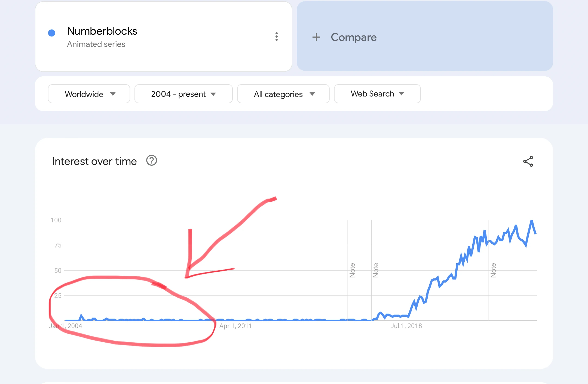Open the Worldwide region dropdown
The height and width of the screenshot is (384, 588).
(x=89, y=94)
